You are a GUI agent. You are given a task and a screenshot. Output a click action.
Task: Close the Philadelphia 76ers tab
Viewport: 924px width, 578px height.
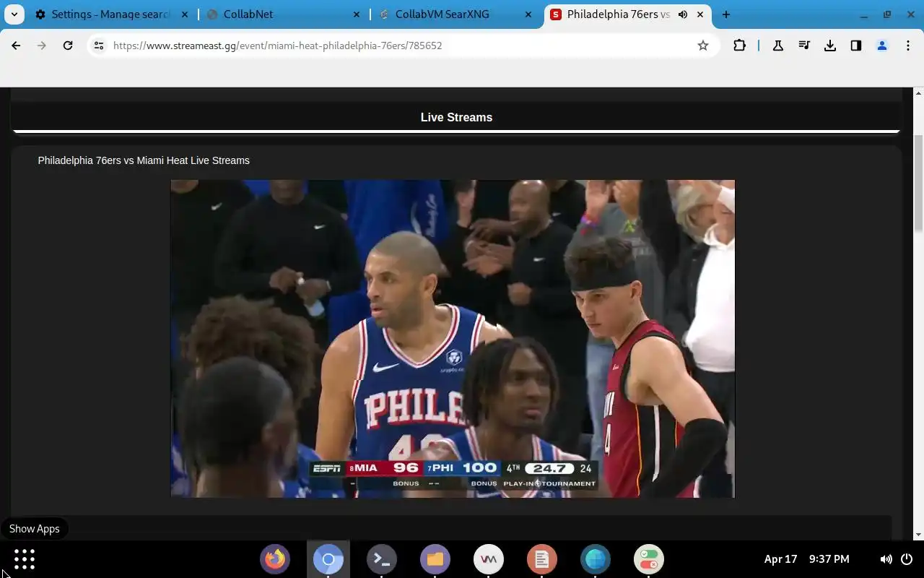coord(701,14)
